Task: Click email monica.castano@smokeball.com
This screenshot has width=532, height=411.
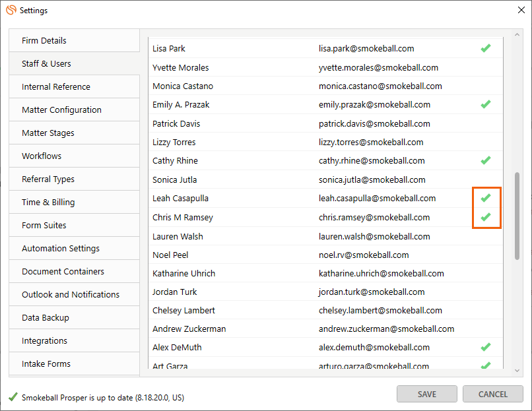Action: coord(380,86)
